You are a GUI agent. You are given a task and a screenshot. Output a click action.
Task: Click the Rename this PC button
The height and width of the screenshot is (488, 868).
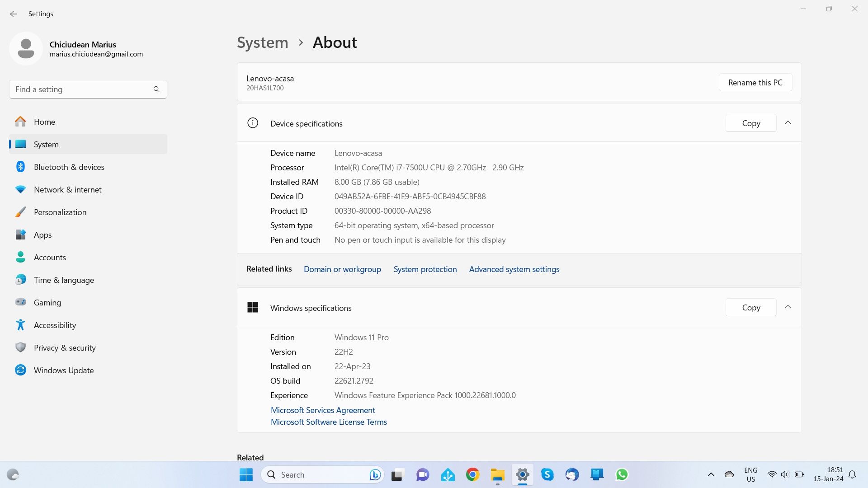click(x=755, y=82)
